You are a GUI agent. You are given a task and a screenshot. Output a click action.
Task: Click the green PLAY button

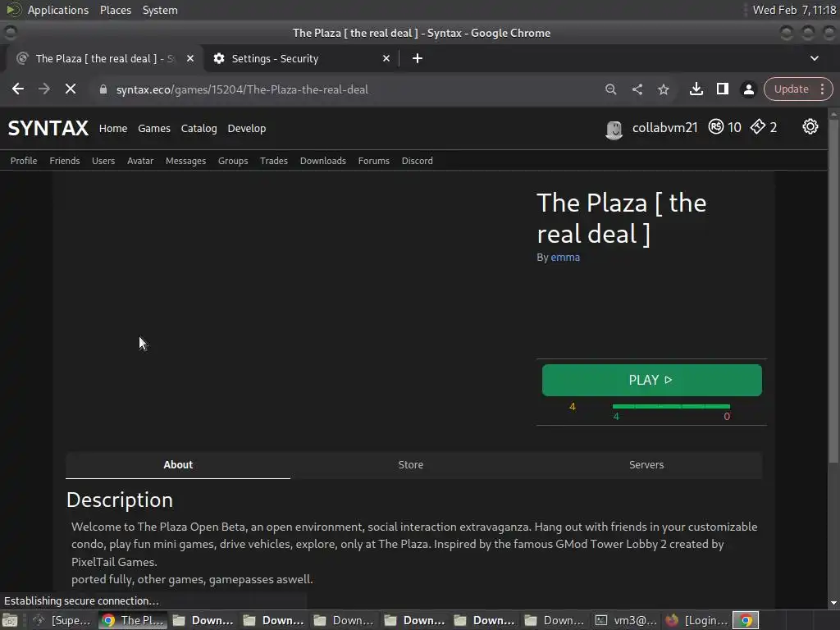tap(651, 381)
